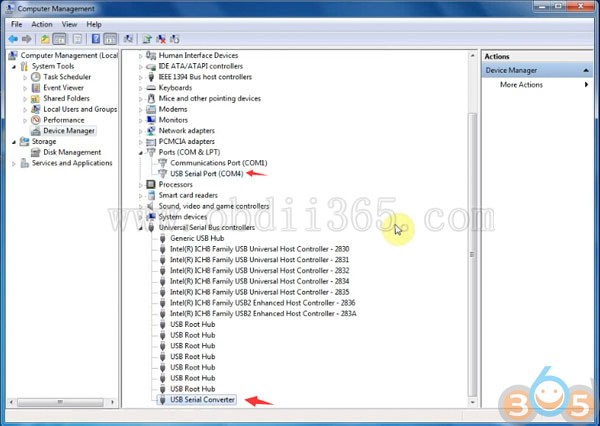
Task: Click the Disable device toolbar icon
Action: click(174, 39)
